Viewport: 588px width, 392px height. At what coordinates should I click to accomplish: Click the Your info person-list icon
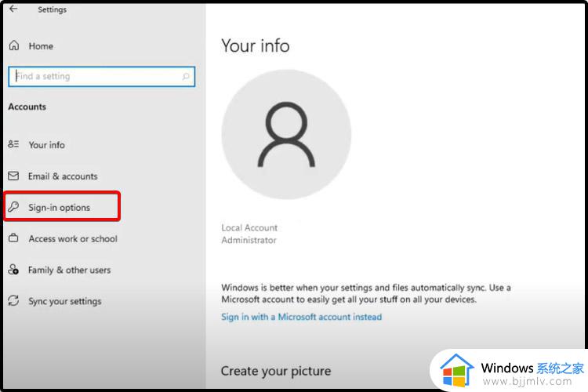tap(13, 144)
